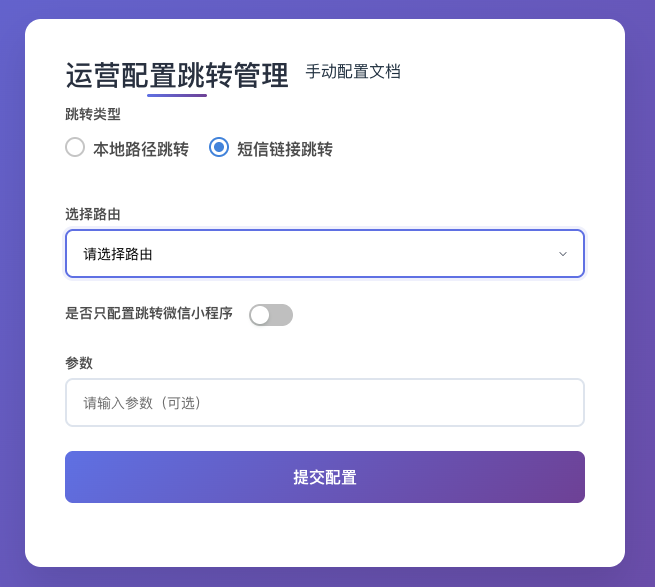
Task: Click the white knob of the toggle
Action: point(260,315)
